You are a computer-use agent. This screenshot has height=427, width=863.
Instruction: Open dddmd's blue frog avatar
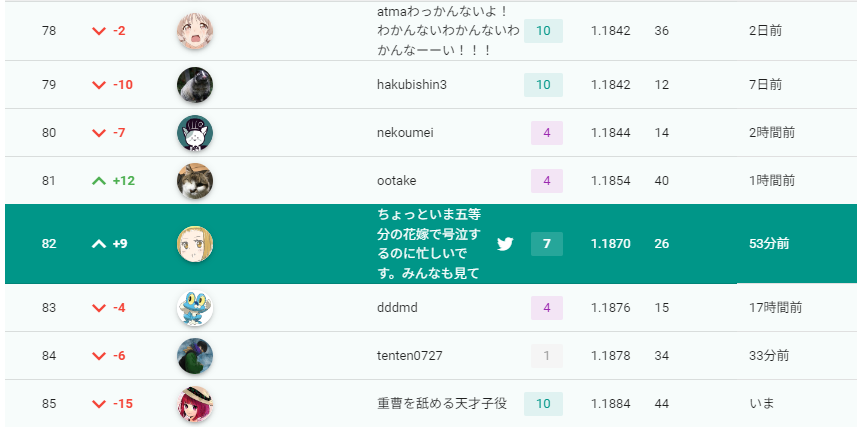[195, 308]
